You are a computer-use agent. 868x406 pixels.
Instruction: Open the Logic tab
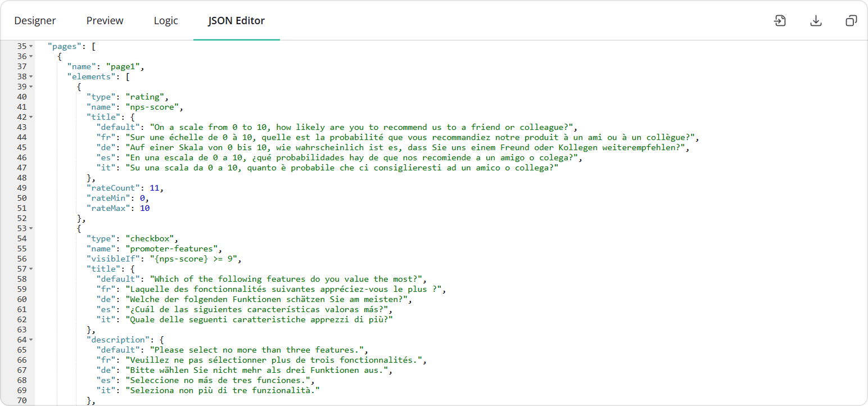pos(165,20)
